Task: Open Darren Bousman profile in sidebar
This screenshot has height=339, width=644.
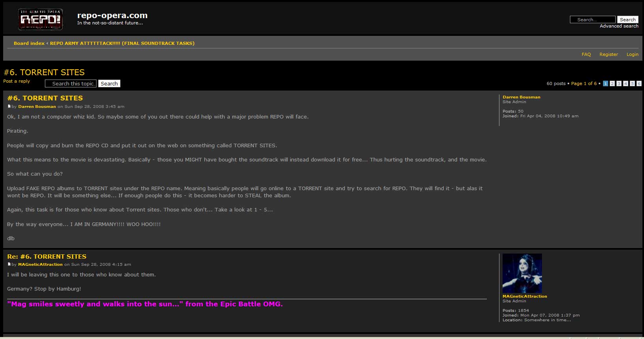Action: point(522,97)
